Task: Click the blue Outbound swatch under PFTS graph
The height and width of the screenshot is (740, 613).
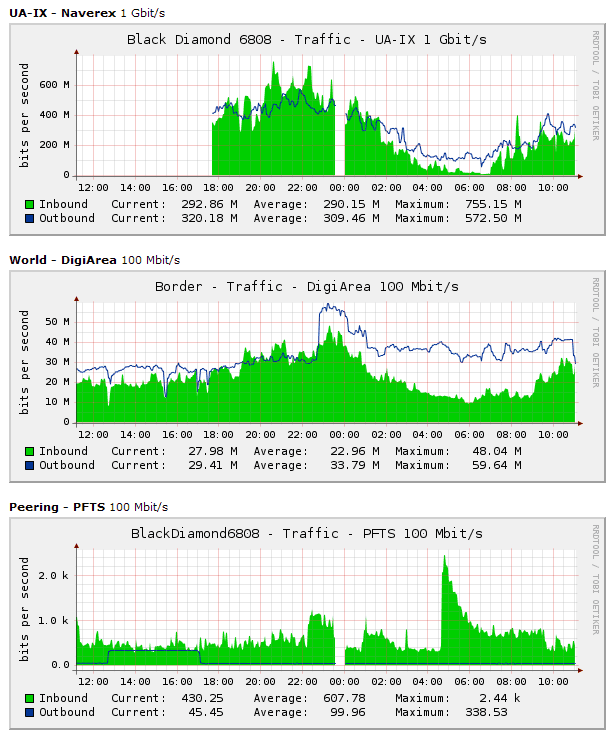Action: coord(29,712)
